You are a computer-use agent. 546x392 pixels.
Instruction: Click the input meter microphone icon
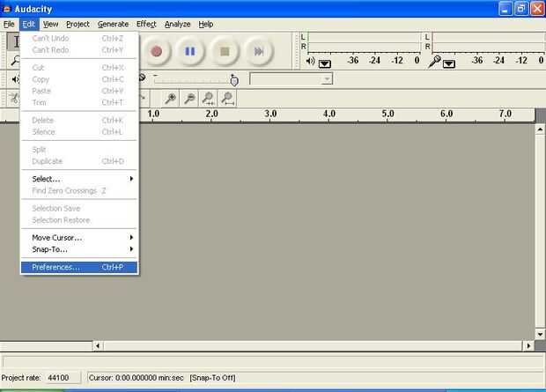click(434, 62)
